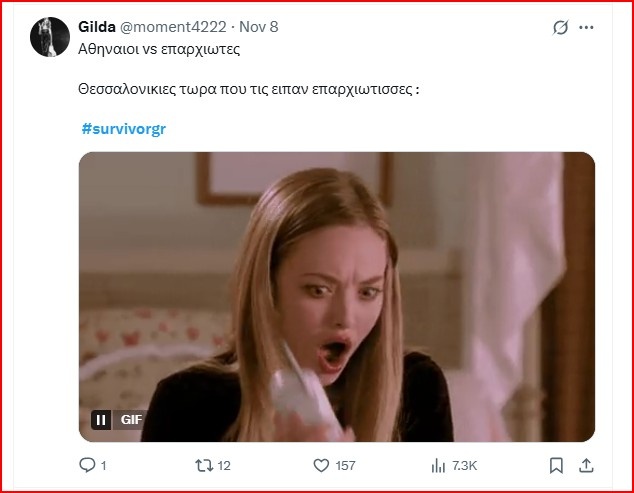Image resolution: width=634 pixels, height=493 pixels.
Task: Repost the tweet using retweet arrows
Action: click(204, 465)
